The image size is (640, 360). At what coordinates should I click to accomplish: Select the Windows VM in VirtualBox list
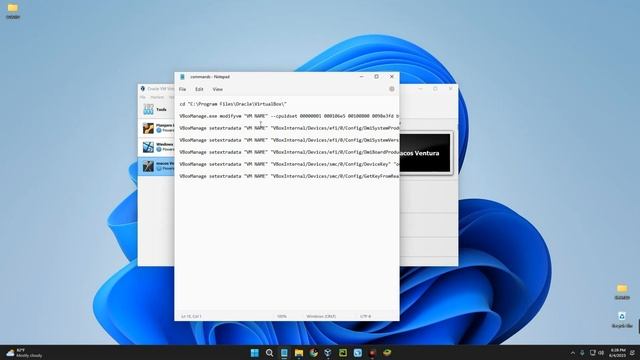click(x=156, y=147)
